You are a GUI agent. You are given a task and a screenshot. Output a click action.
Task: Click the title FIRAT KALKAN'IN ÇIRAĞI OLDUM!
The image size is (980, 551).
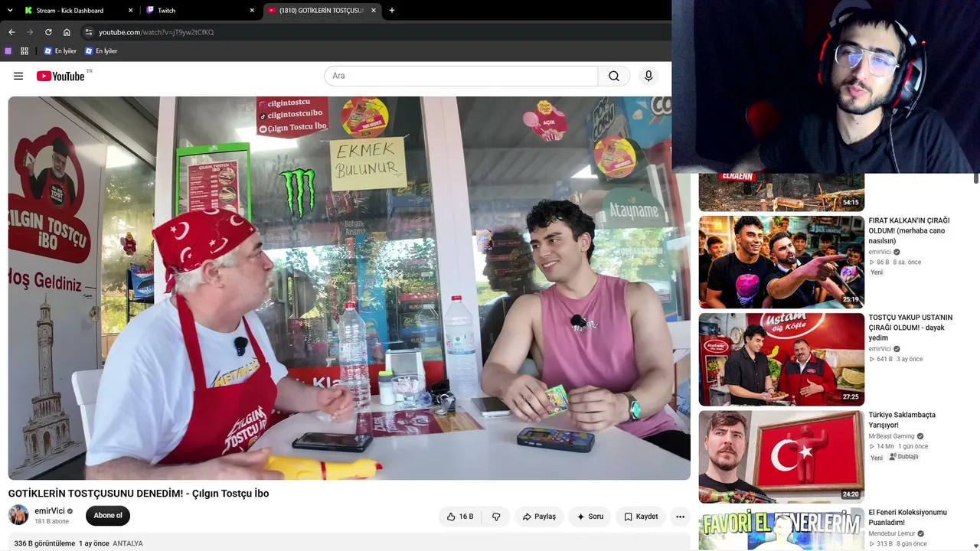(x=909, y=230)
